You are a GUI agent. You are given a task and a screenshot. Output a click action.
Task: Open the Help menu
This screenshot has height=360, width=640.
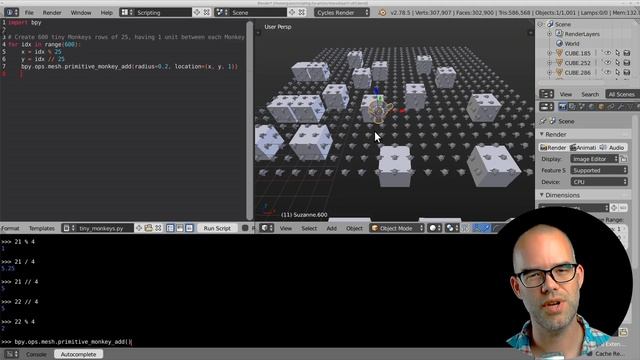click(x=106, y=12)
